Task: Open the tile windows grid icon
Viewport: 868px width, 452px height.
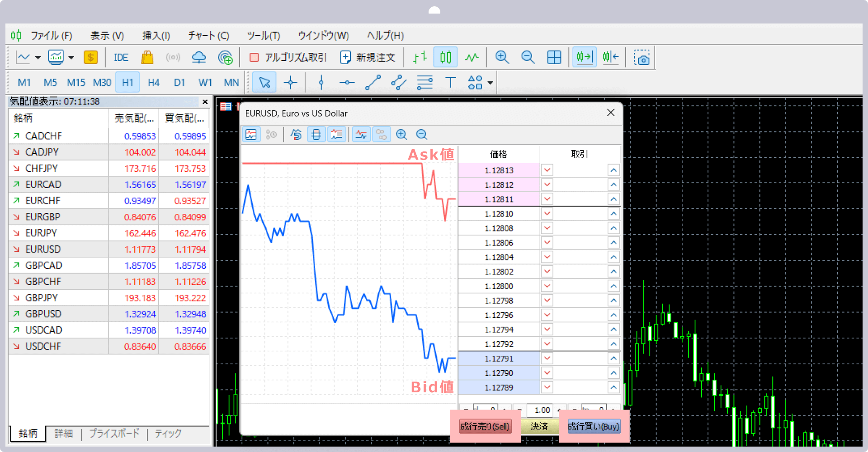Action: (554, 57)
